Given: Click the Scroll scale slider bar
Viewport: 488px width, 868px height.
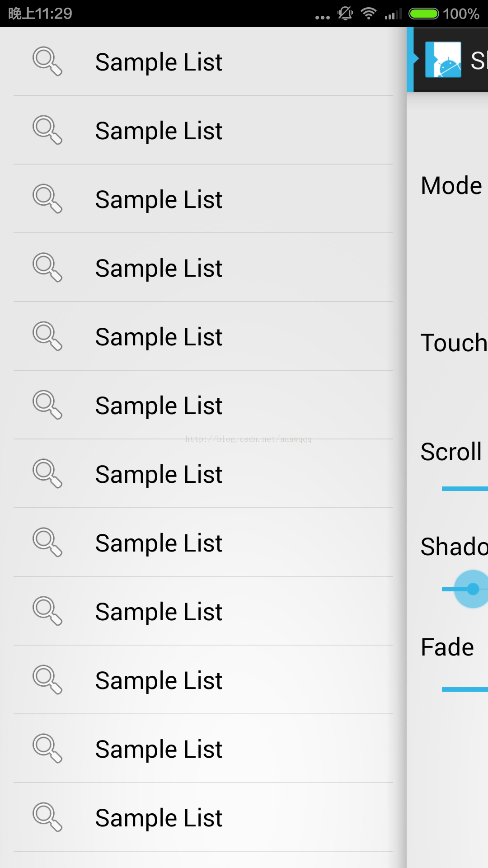Looking at the screenshot, I should pos(465,489).
